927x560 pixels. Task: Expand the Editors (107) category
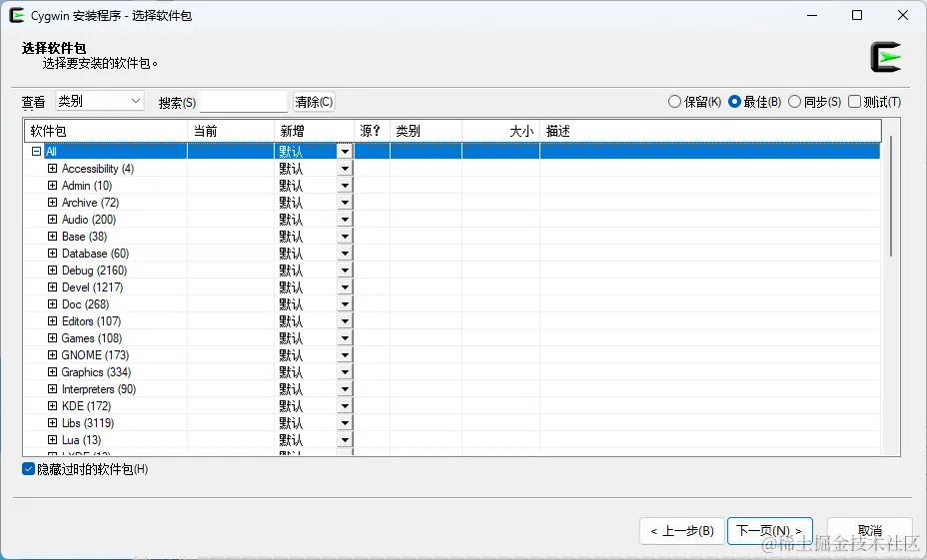point(53,320)
